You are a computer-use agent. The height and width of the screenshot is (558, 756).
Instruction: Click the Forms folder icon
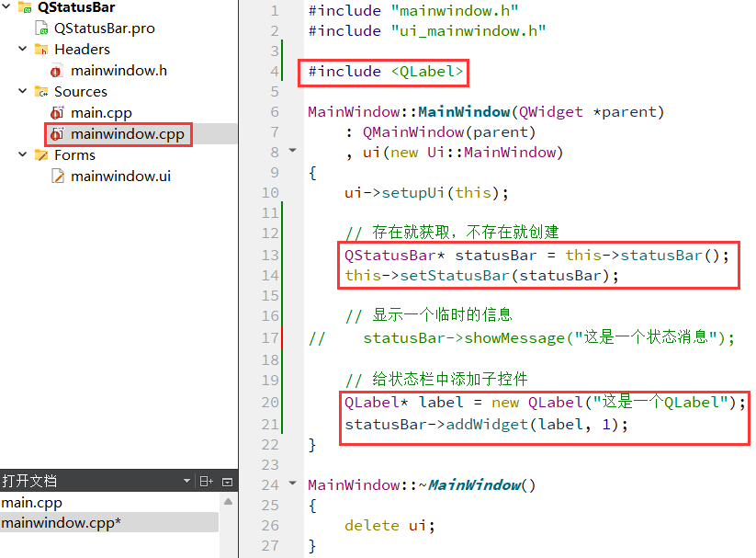pos(41,155)
